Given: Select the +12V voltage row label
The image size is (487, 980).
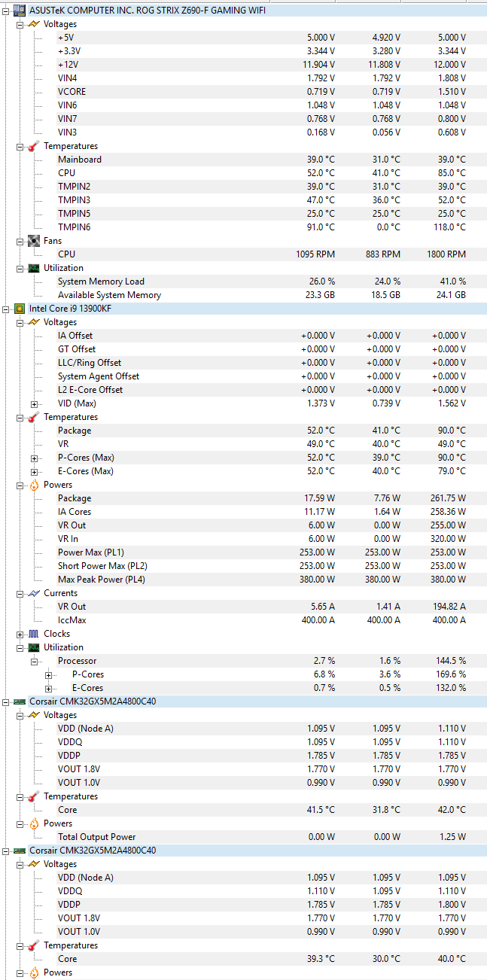Looking at the screenshot, I should (x=68, y=65).
